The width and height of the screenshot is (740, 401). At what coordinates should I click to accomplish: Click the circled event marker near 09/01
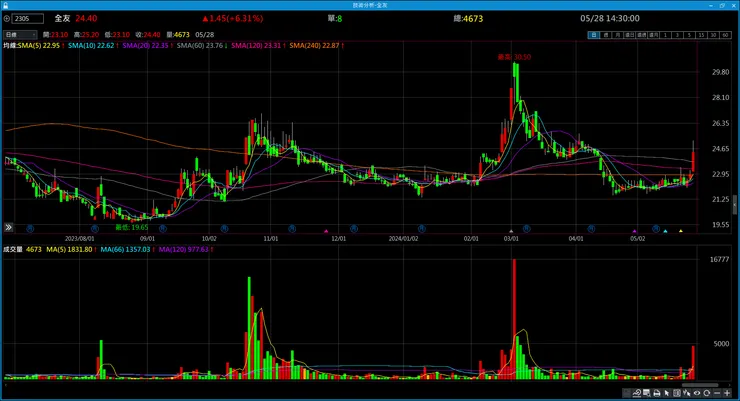click(163, 228)
